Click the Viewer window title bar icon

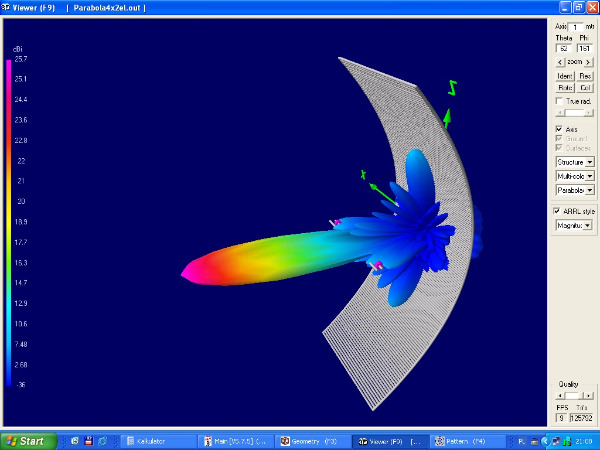click(x=5, y=6)
